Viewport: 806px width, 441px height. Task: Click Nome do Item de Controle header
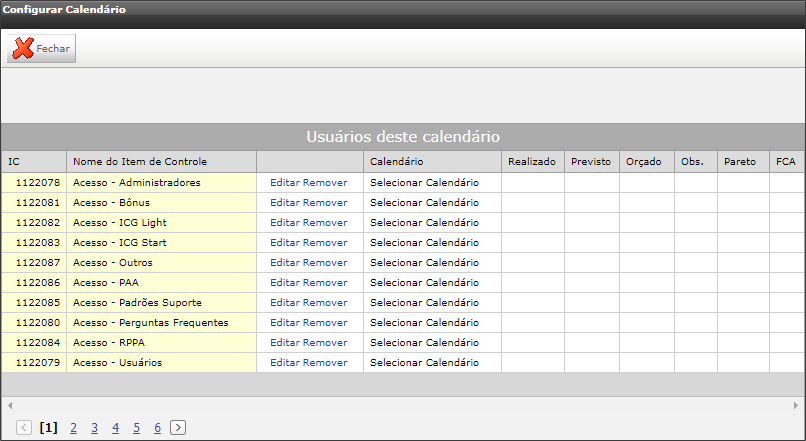161,161
